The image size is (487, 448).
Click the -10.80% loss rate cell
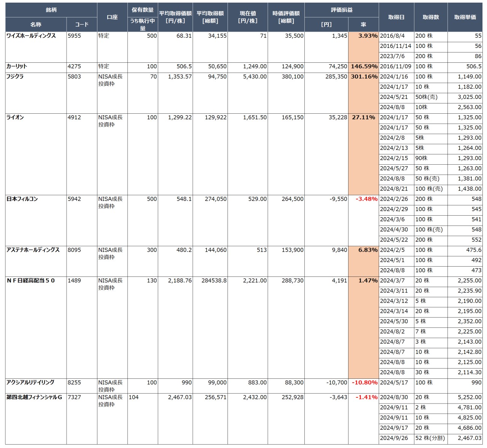(x=364, y=383)
